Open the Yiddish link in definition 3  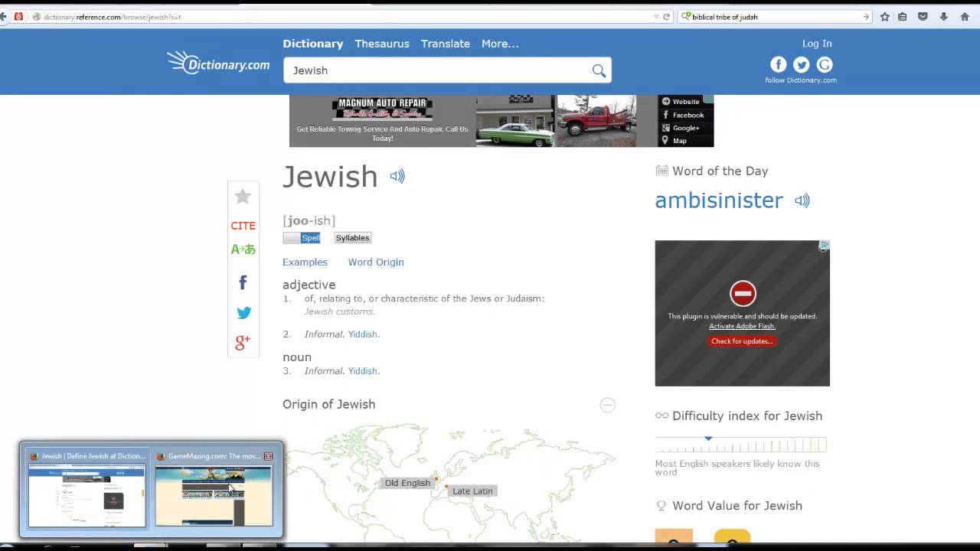pos(363,371)
